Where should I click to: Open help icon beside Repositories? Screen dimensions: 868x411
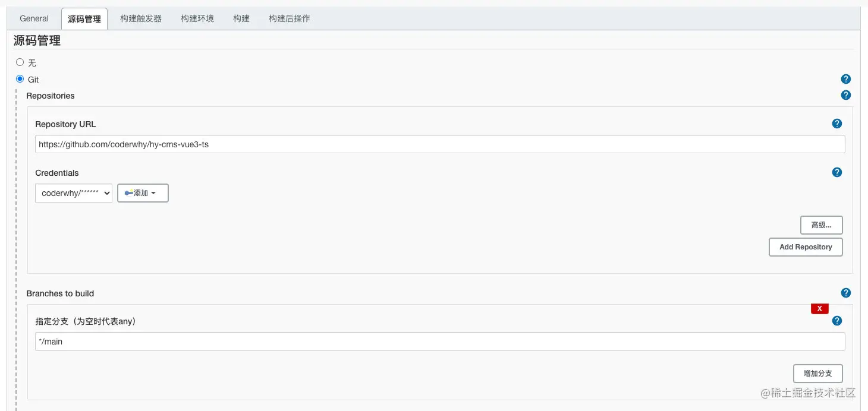[x=846, y=95]
